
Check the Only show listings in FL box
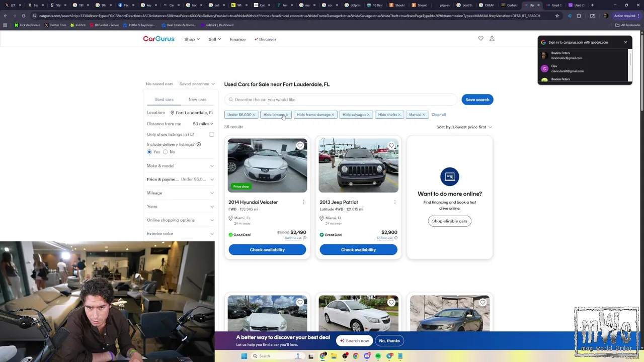tap(212, 134)
